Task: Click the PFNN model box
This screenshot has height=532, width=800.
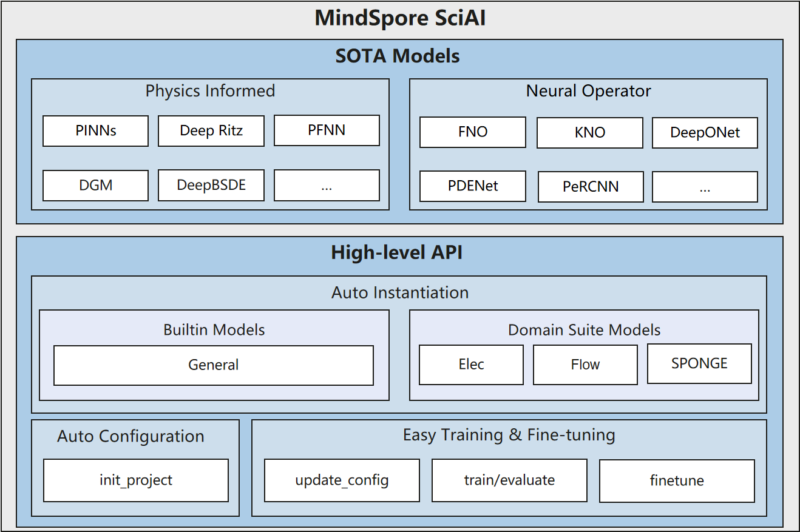Action: pyautogui.click(x=327, y=130)
